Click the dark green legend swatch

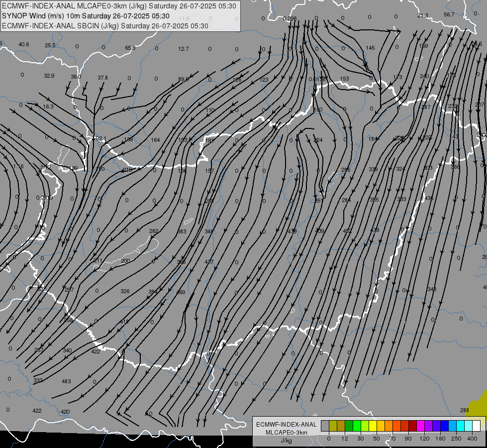349,426
